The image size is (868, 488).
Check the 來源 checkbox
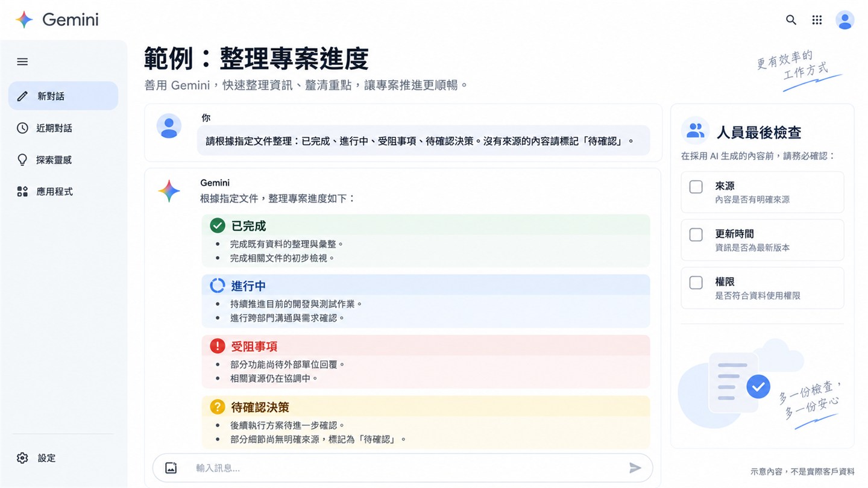click(x=696, y=187)
